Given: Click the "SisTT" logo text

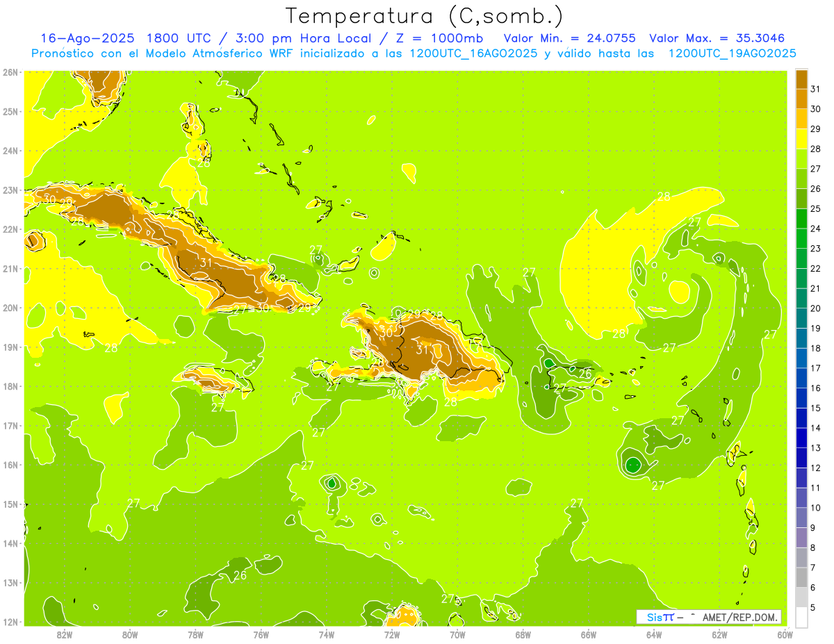Looking at the screenshot, I should coord(660,617).
